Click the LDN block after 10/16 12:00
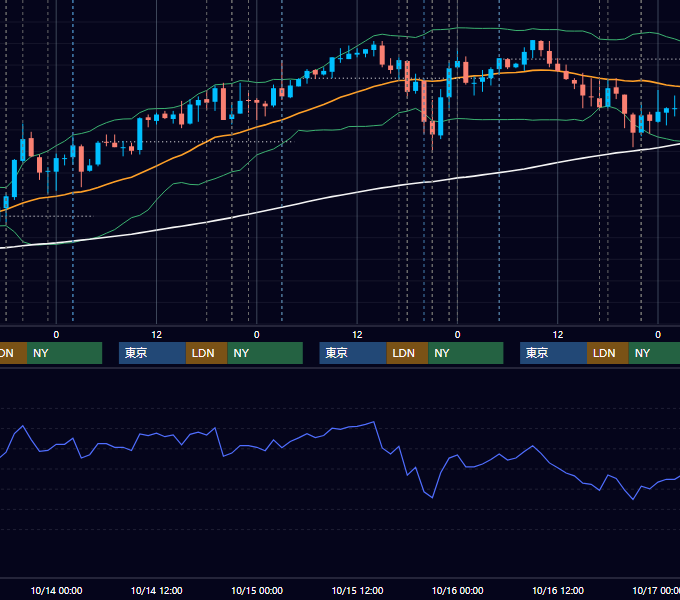Viewport: 680px width, 600px height. [608, 353]
